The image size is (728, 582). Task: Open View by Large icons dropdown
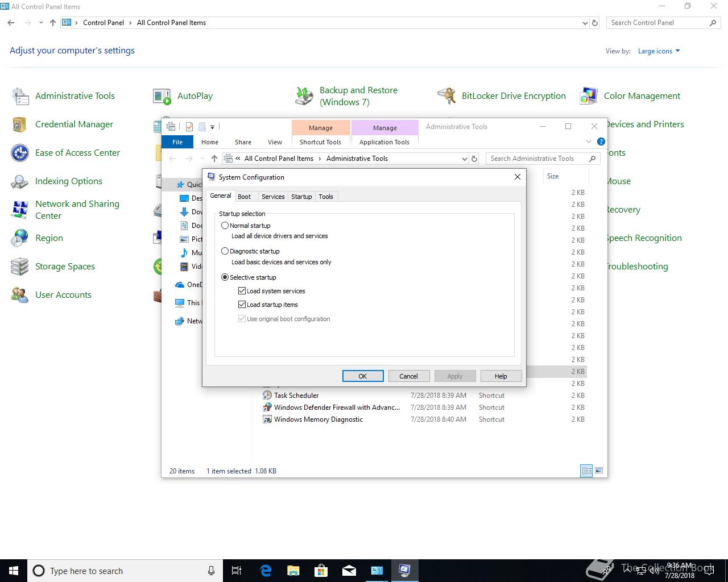[x=659, y=51]
